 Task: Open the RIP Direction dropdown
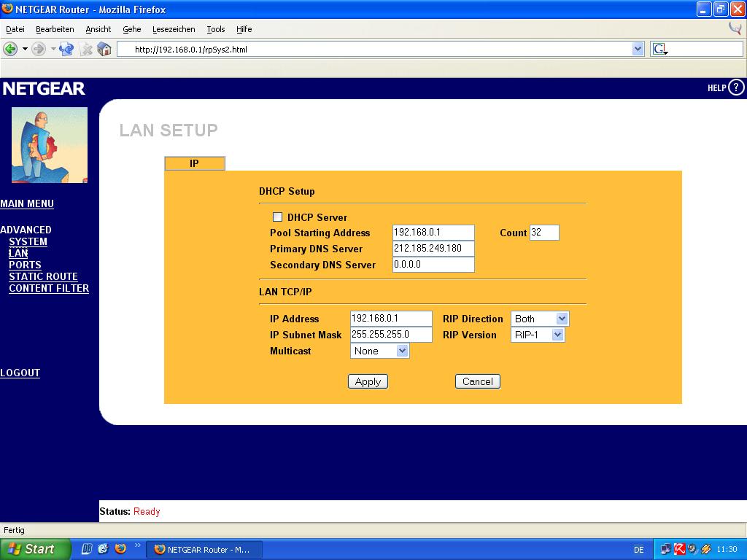coord(540,319)
